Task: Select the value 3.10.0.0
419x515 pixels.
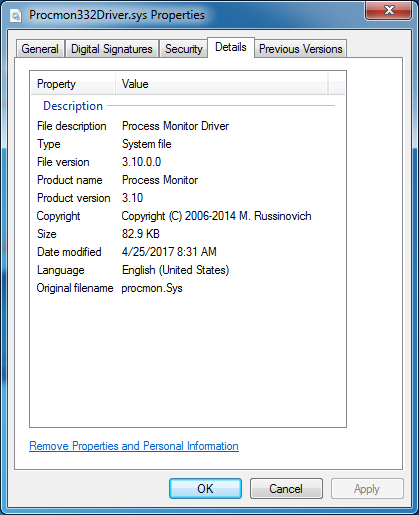Action: click(x=141, y=162)
